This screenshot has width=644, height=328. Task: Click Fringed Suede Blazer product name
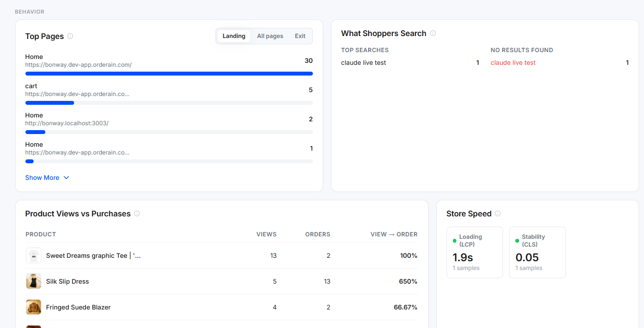(78, 308)
